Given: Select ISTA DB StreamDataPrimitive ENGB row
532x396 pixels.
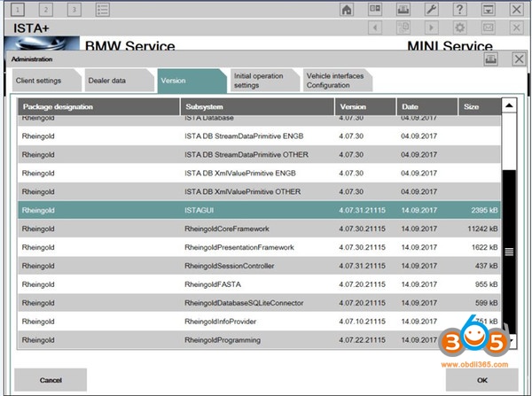Looking at the screenshot, I should pyautogui.click(x=259, y=136).
